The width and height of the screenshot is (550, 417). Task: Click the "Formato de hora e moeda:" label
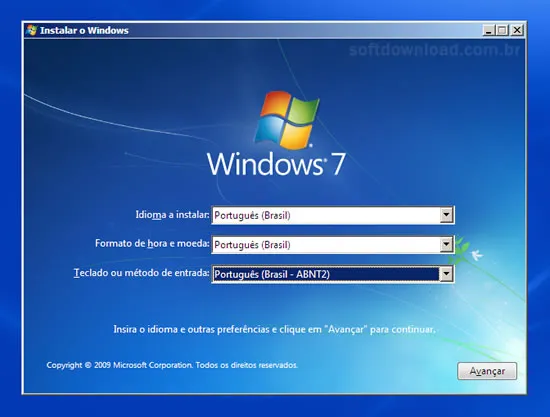point(152,243)
